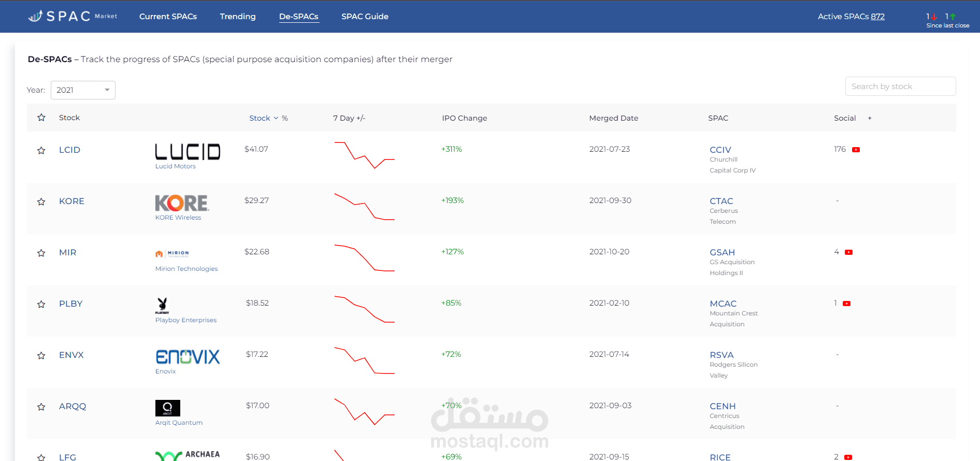The image size is (980, 461).
Task: Open SPAC Guide nav tab
Action: (x=365, y=17)
